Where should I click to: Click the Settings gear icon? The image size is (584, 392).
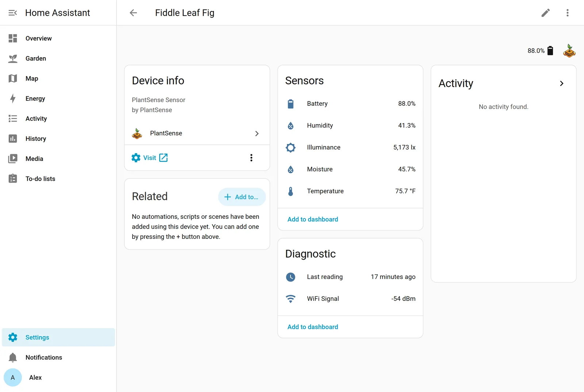(13, 337)
